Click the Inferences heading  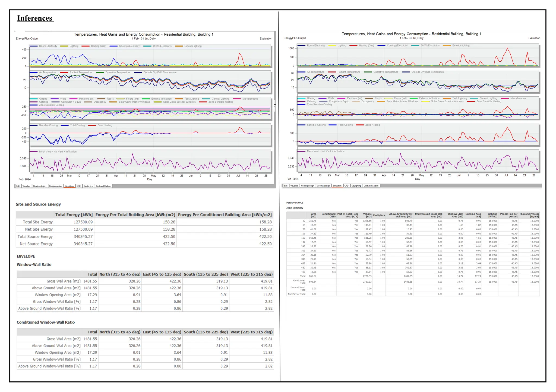[x=35, y=18]
